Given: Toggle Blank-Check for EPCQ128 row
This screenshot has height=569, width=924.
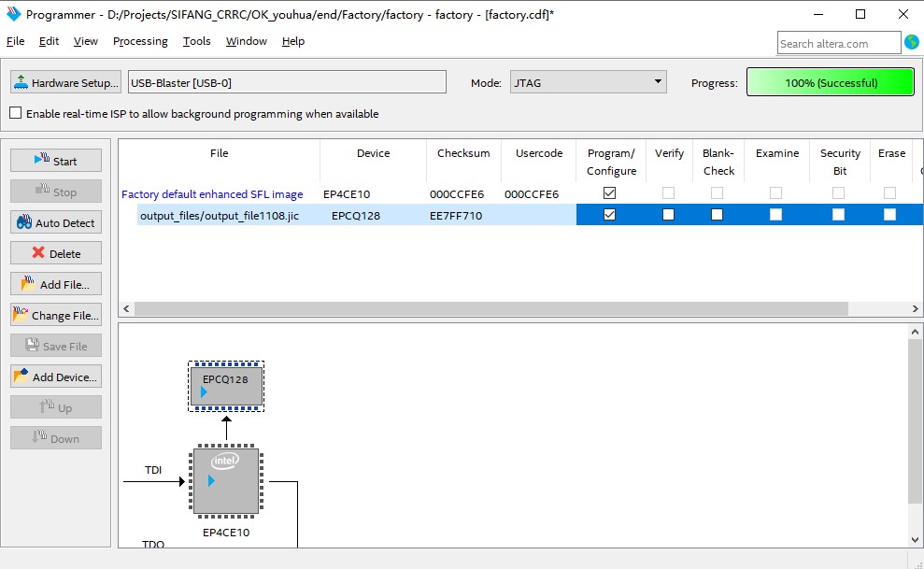Looking at the screenshot, I should [717, 214].
